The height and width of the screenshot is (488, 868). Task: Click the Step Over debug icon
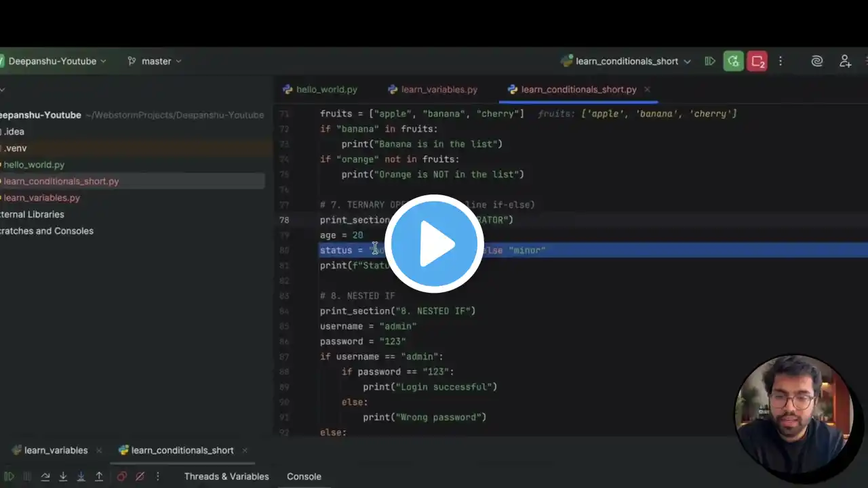coord(45,476)
